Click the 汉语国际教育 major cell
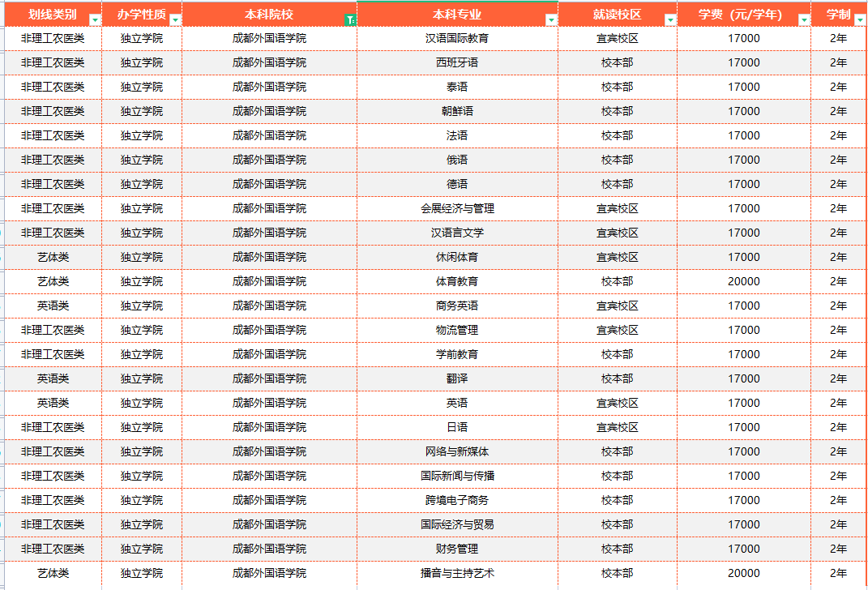The image size is (868, 590). click(457, 38)
